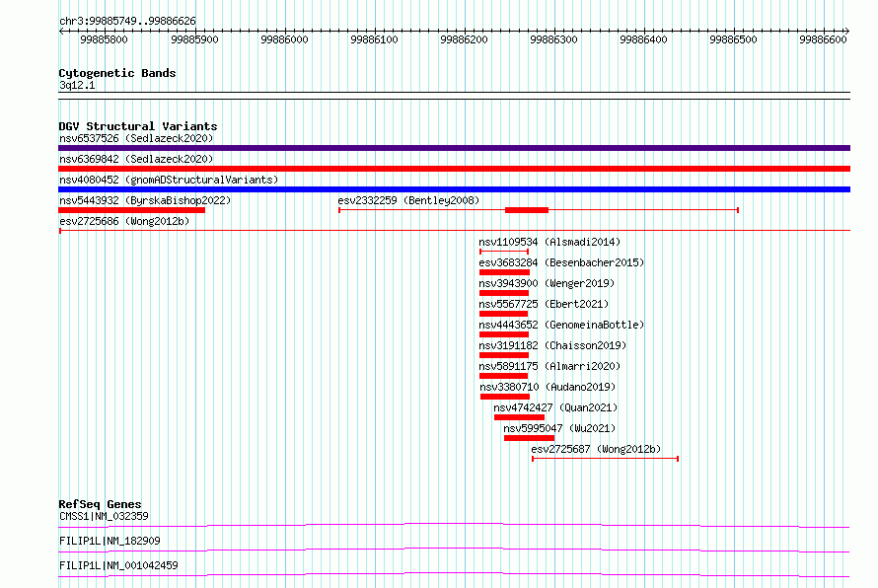The height and width of the screenshot is (588, 878).
Task: Click the 3q12.1 band label
Action: pos(77,85)
